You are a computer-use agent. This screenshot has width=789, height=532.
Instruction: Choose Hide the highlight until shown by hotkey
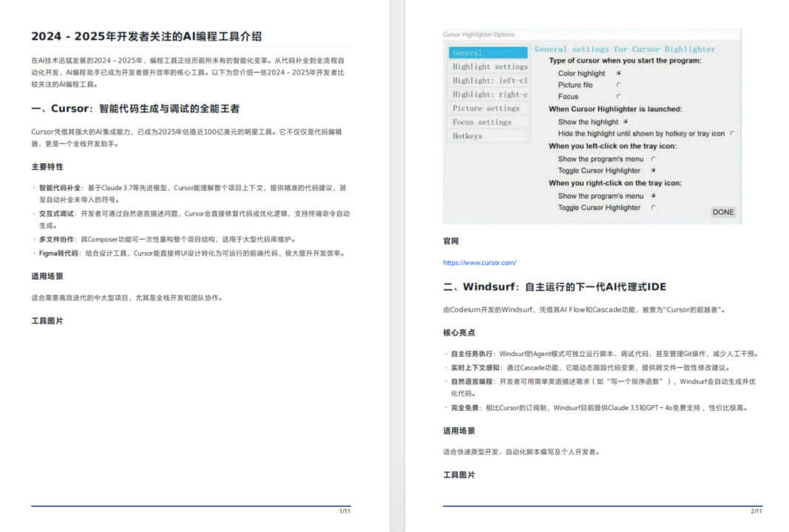pyautogui.click(x=731, y=134)
